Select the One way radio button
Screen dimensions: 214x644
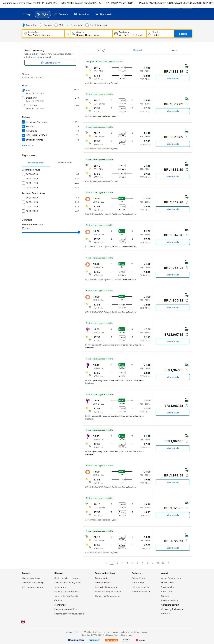tap(41, 25)
